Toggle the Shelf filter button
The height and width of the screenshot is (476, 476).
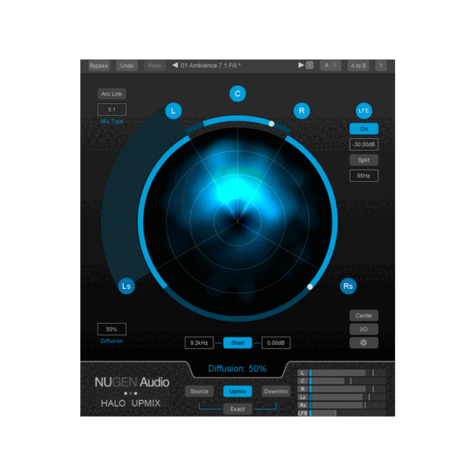click(x=237, y=343)
